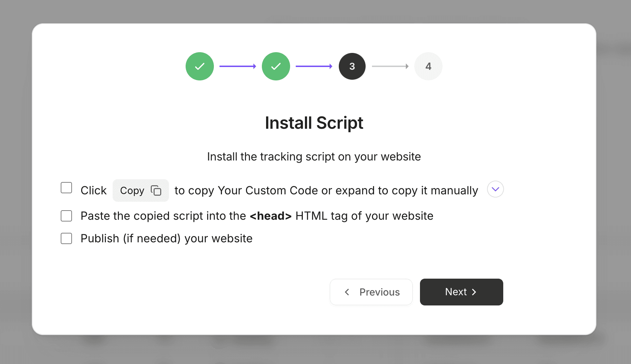Click the second green checkmark step icon
The height and width of the screenshot is (364, 631).
tap(276, 66)
